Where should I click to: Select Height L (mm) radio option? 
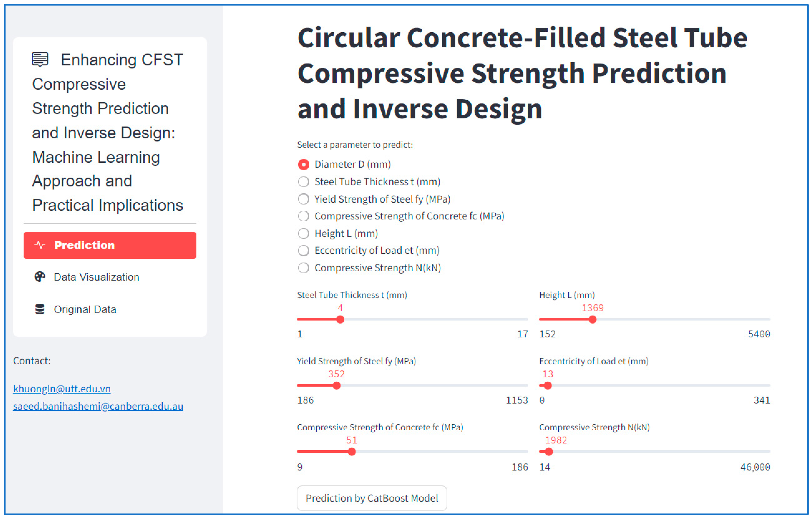(x=303, y=233)
